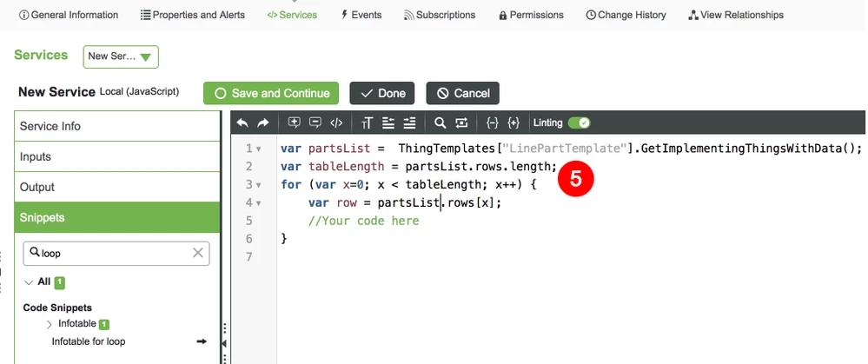The image size is (868, 364).
Task: Select the Snippets section
Action: (117, 217)
